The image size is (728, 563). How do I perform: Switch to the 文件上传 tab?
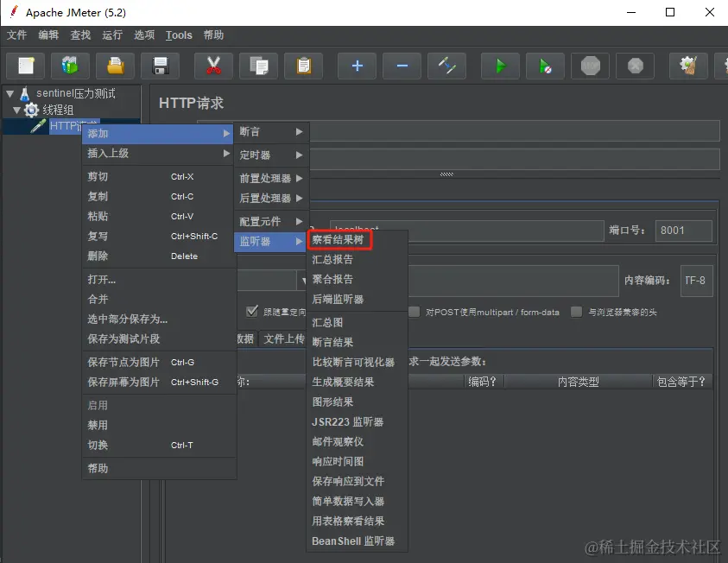[283, 339]
